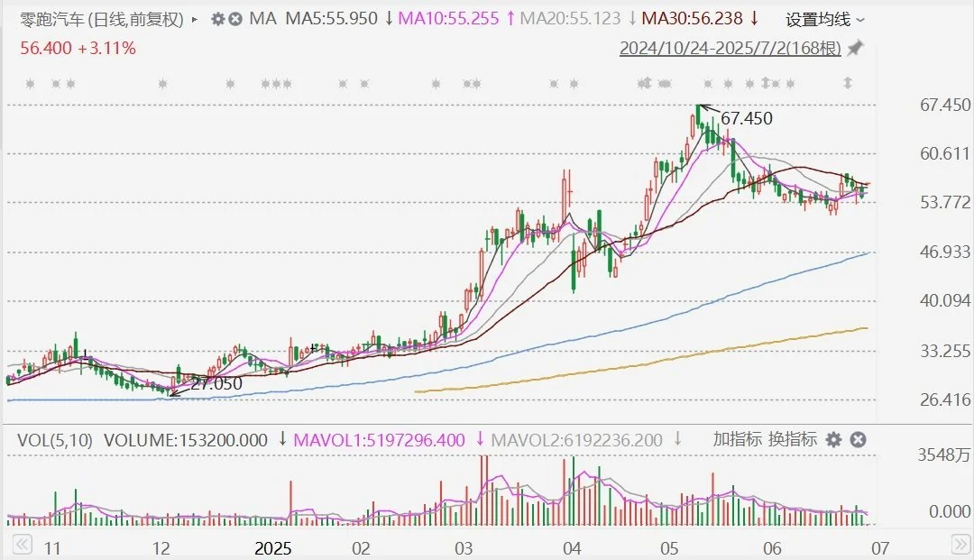The image size is (974, 560).
Task: Open volume indicator settings gear
Action: tap(834, 440)
